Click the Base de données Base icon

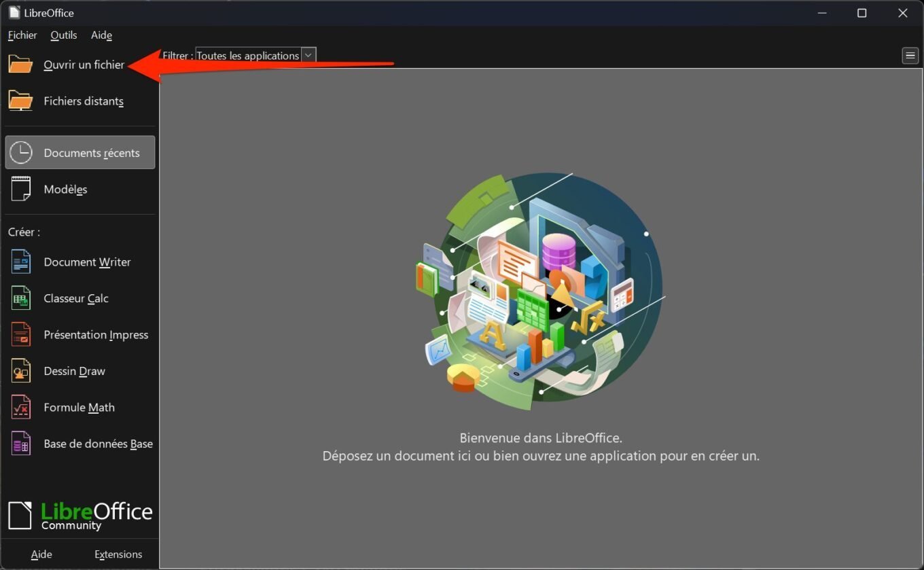pos(21,444)
